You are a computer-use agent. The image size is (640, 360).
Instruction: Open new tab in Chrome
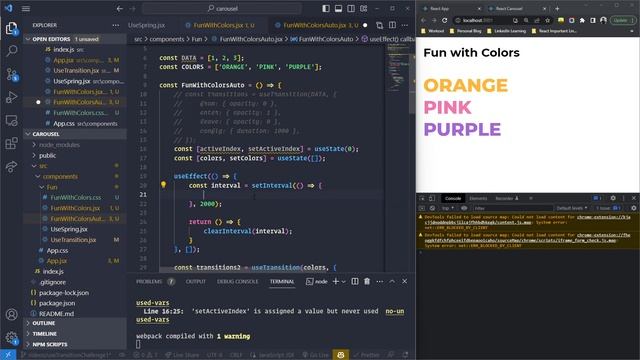[x=557, y=8]
